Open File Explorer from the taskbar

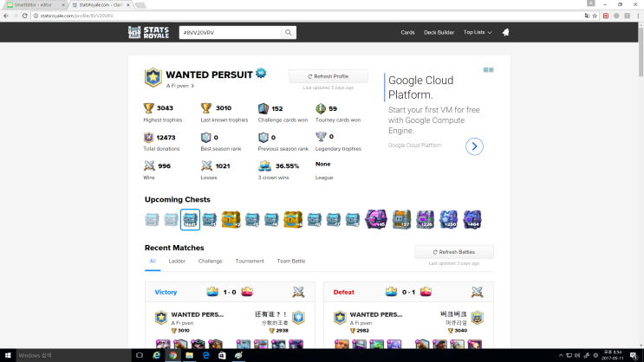189,355
